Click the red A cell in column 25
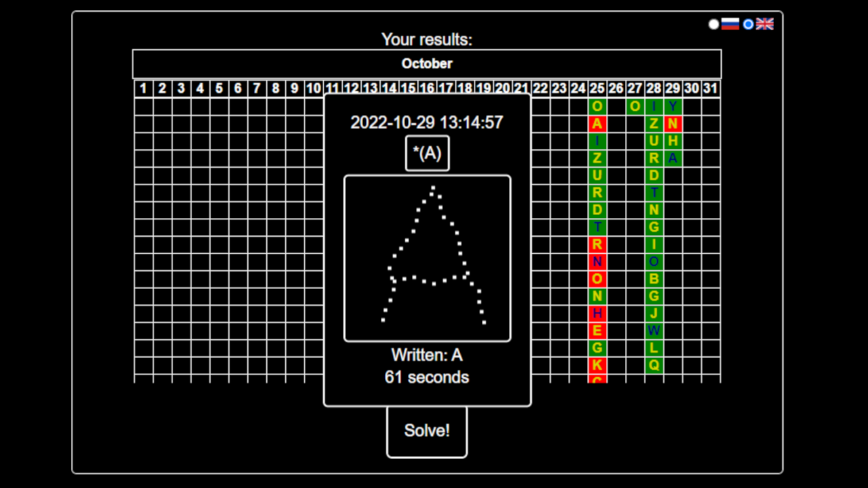 598,124
